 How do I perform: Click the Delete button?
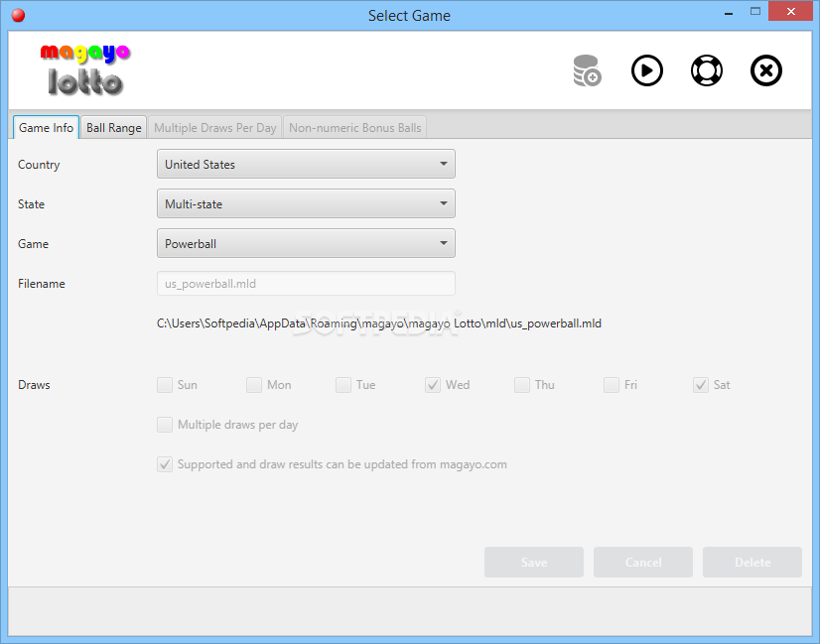(x=752, y=563)
